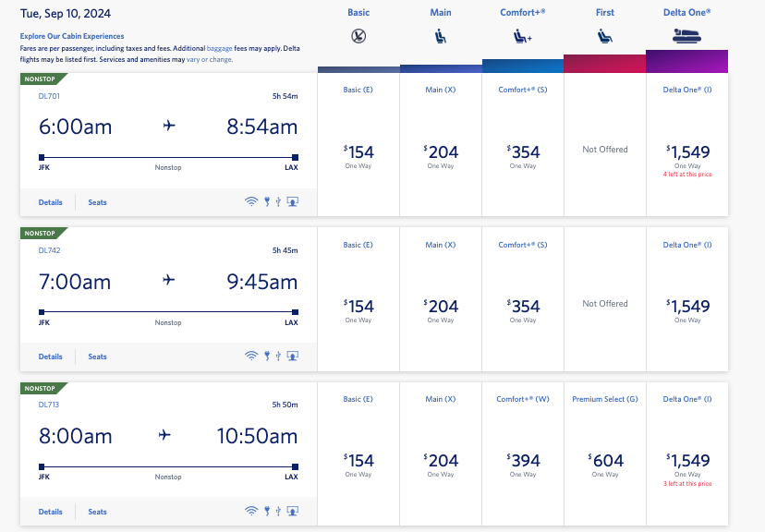This screenshot has width=765, height=532.
Task: Click the power outlet icon on flight DL742
Action: coord(266,356)
